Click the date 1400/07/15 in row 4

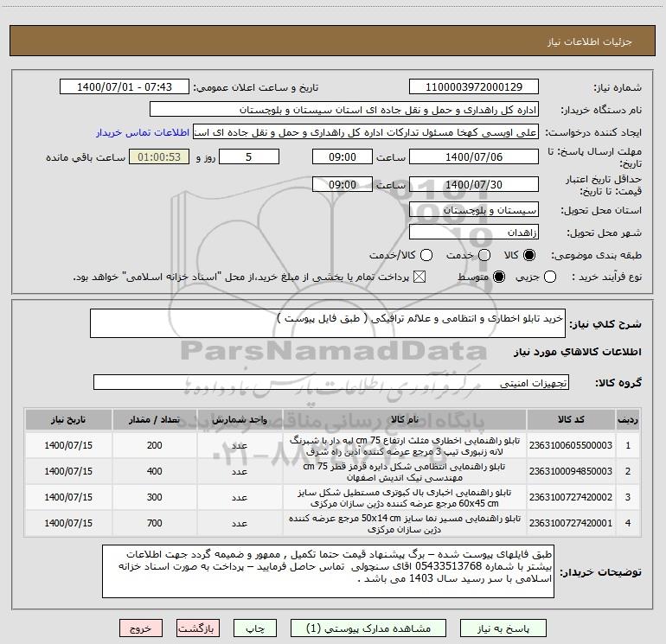coord(68,523)
